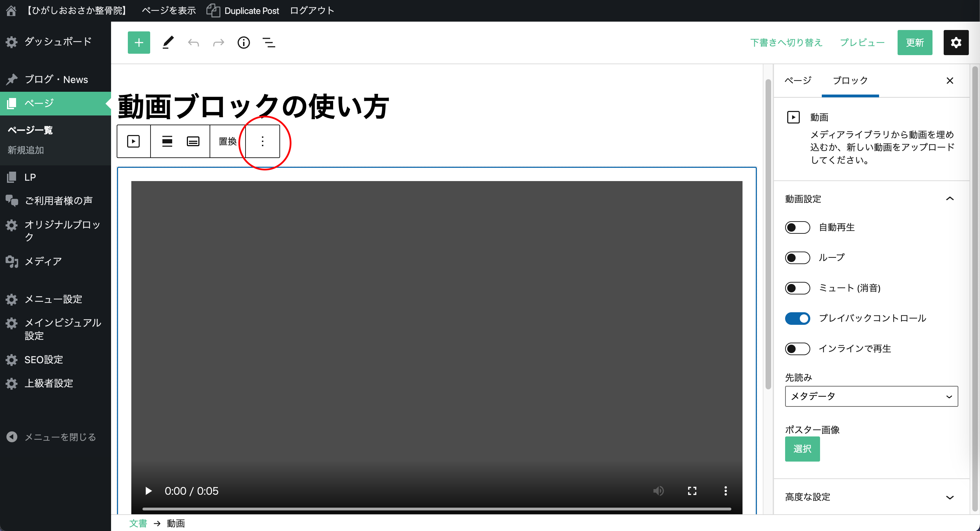Open block options three-dot menu
This screenshot has width=980, height=531.
pos(263,141)
